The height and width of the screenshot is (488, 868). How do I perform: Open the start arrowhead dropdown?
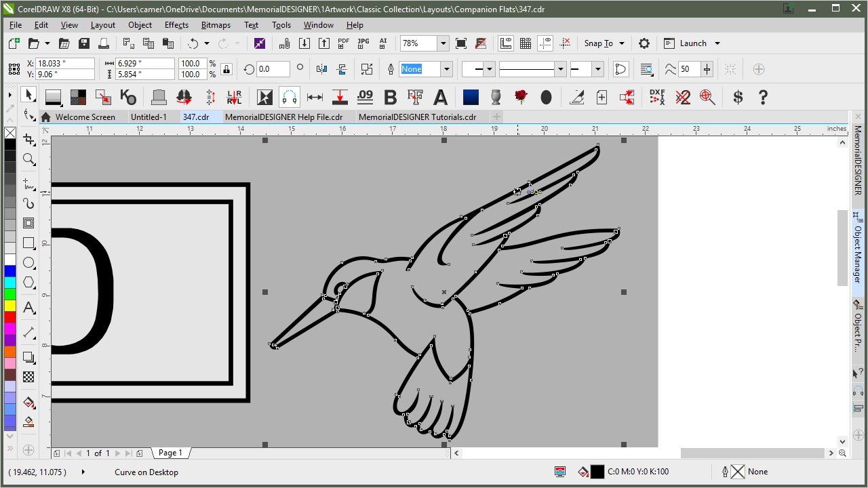pos(489,69)
